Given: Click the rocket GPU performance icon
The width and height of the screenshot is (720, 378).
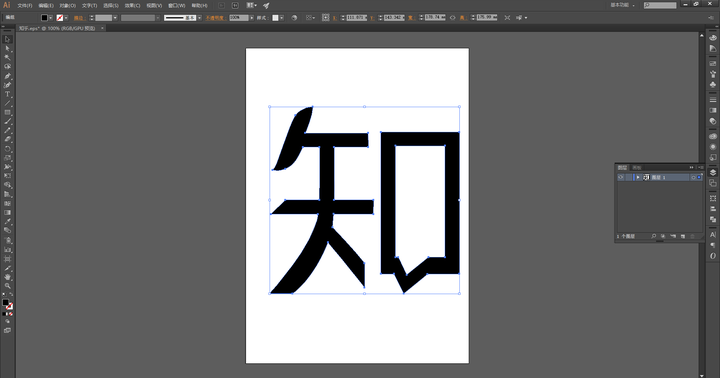Looking at the screenshot, I should tap(266, 6).
